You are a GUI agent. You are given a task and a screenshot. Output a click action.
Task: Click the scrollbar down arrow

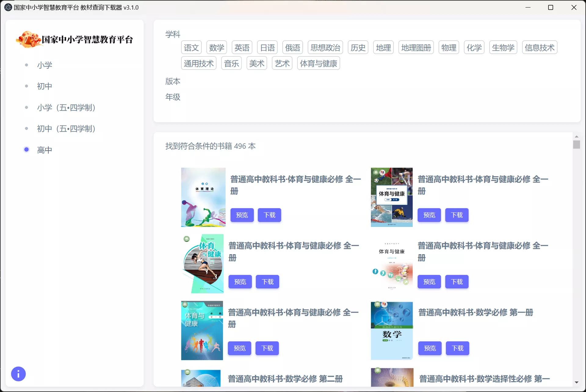pyautogui.click(x=577, y=386)
